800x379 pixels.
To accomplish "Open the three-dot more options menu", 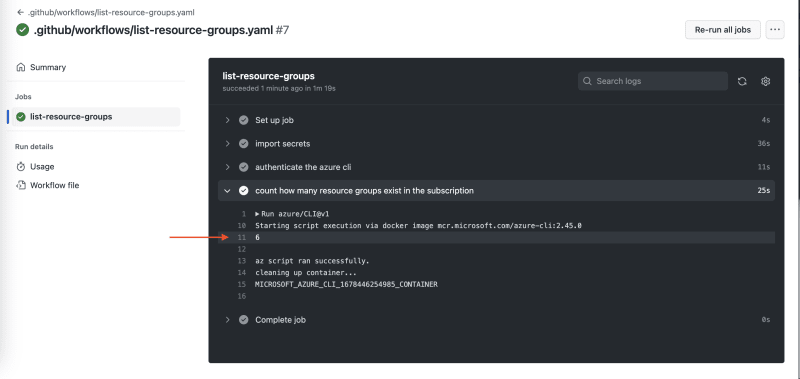I will tap(774, 30).
